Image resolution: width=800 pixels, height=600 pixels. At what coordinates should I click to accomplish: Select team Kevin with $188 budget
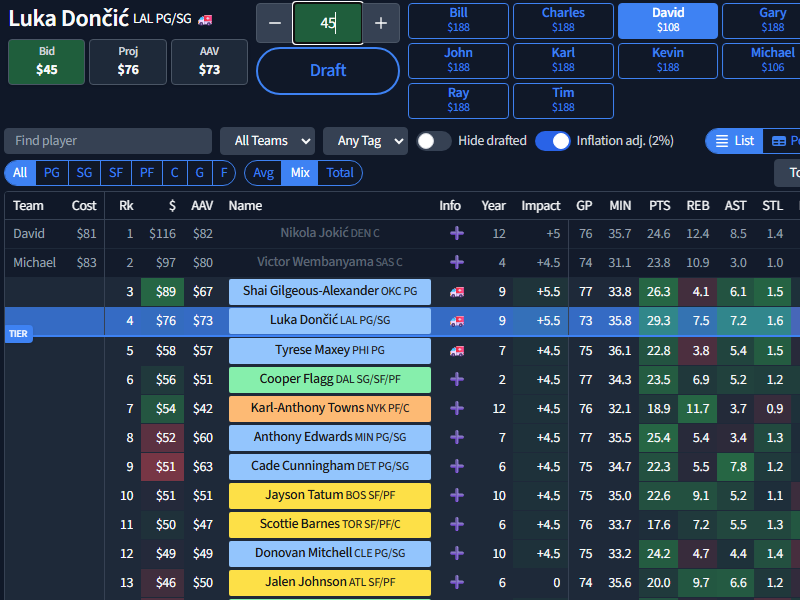click(668, 61)
